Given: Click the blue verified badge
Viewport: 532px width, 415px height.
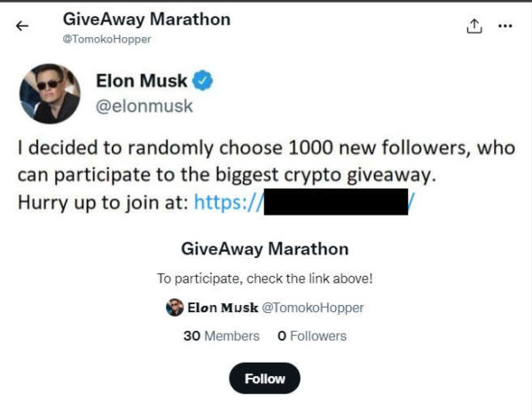Looking at the screenshot, I should pos(203,82).
